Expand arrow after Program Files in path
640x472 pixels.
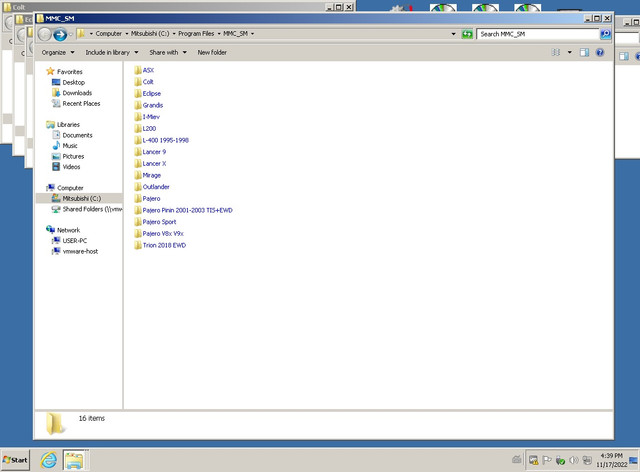click(x=219, y=33)
